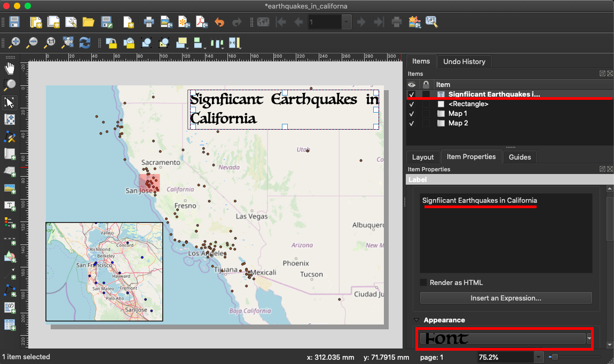Hide Map 1 using its visibility checkbox
Image resolution: width=614 pixels, height=364 pixels.
click(412, 114)
